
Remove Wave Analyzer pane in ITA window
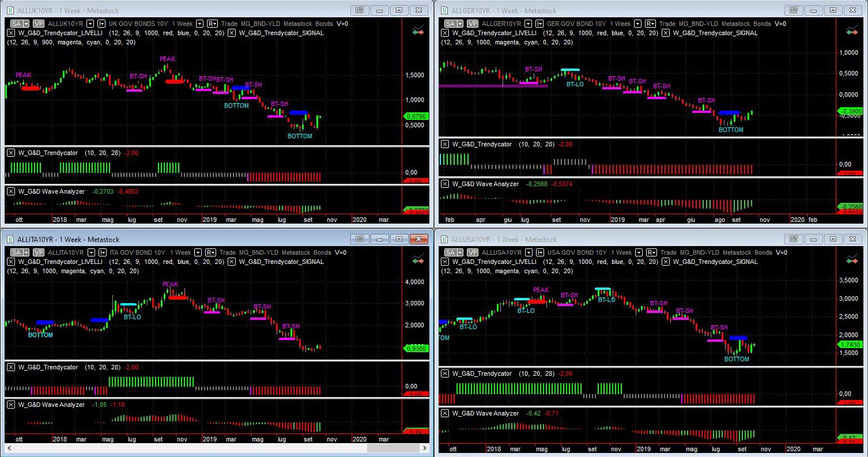click(x=10, y=405)
